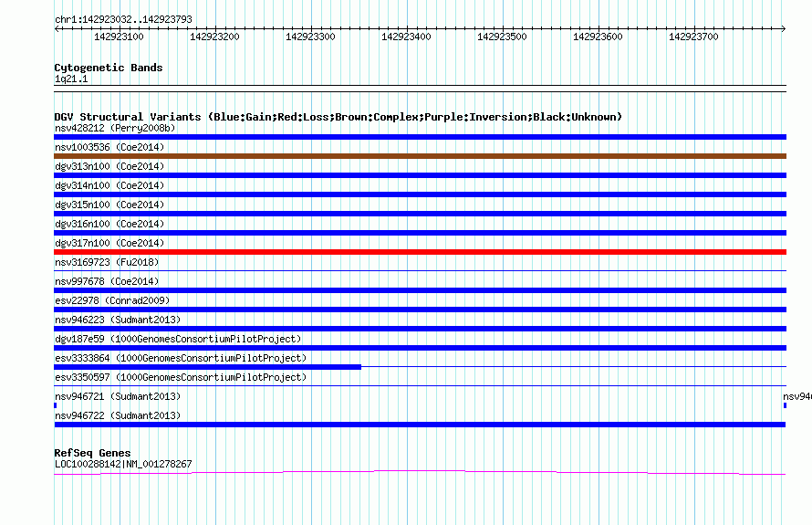The width and height of the screenshot is (812, 525).
Task: Open the nsv997678 (Coe2014) label
Action: [x=107, y=281]
